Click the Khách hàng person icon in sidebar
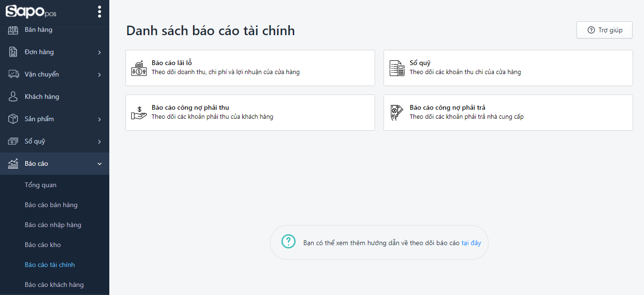This screenshot has height=295, width=644. [14, 96]
